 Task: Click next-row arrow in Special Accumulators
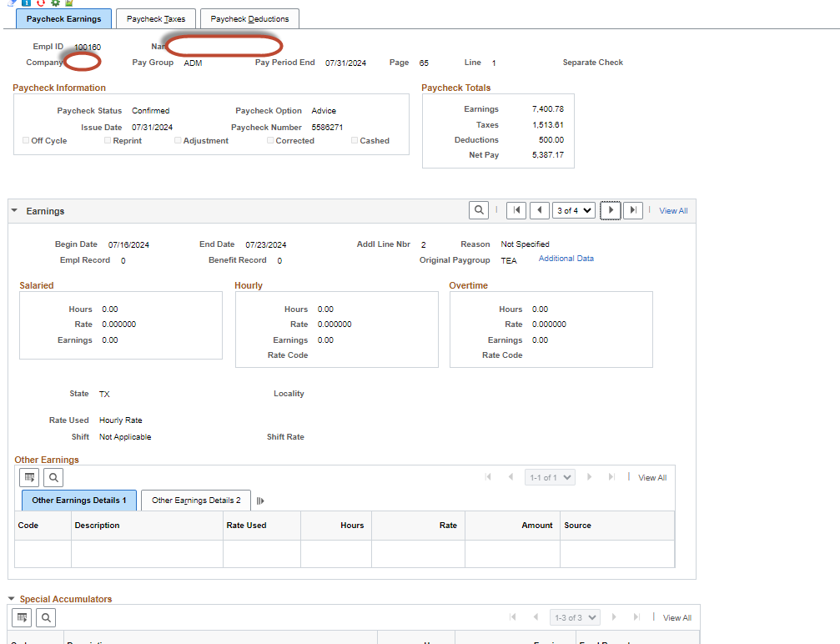pyautogui.click(x=614, y=617)
